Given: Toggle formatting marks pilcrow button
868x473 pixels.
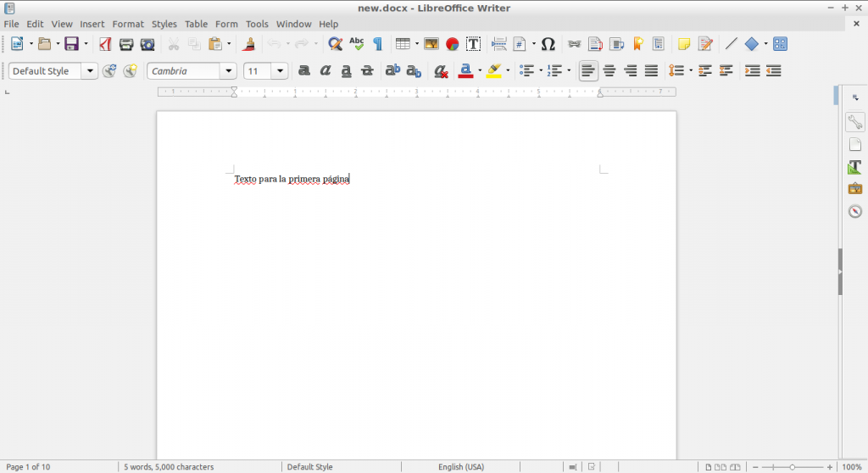Looking at the screenshot, I should pos(378,44).
